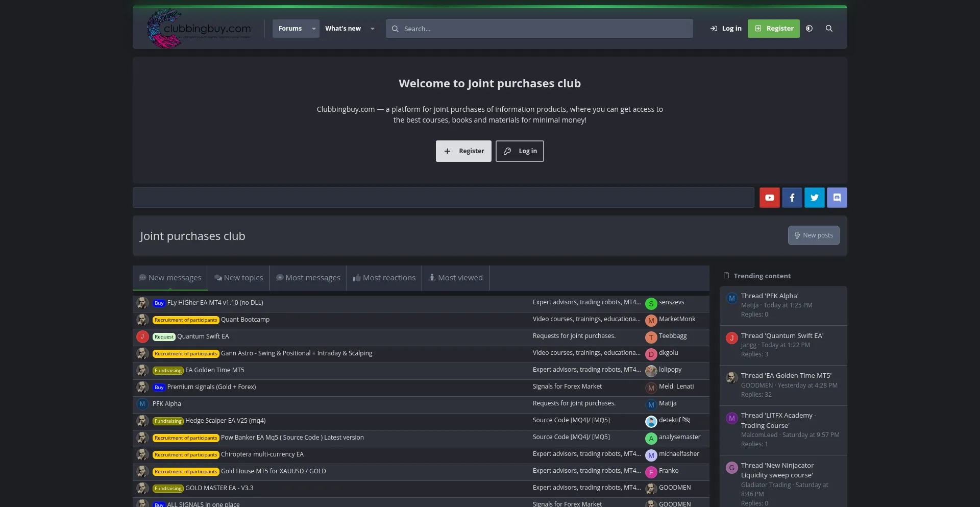Click Log in in the header
The width and height of the screenshot is (980, 507).
coord(725,29)
